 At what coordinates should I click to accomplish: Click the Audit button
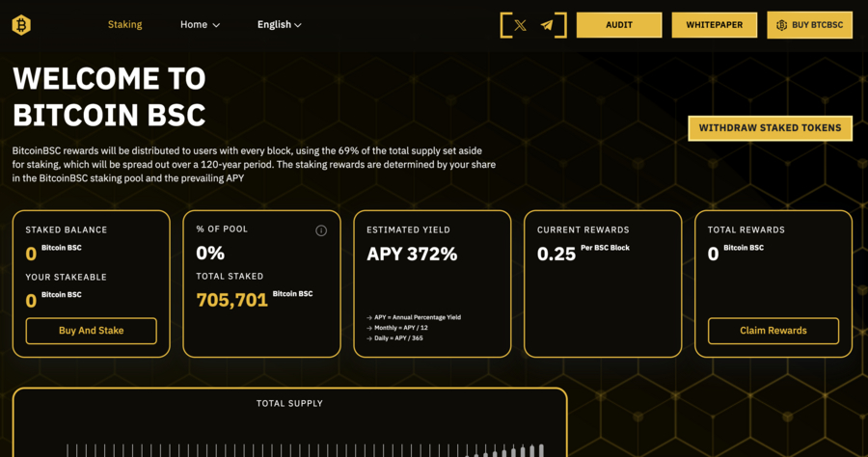click(x=619, y=25)
